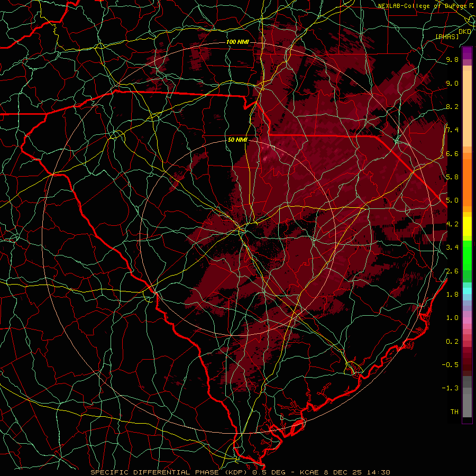Click the 5.8 legend value
476x476 pixels.
point(452,177)
